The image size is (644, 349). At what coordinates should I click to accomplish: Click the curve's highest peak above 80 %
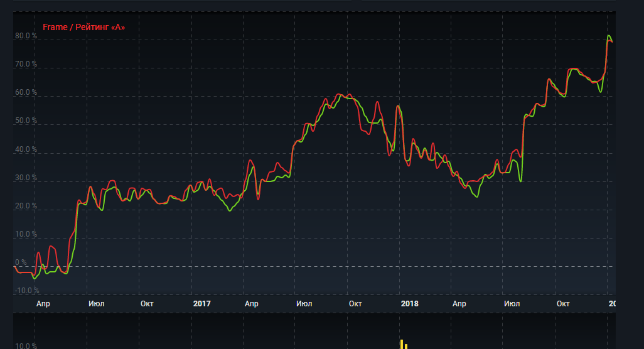pos(608,36)
